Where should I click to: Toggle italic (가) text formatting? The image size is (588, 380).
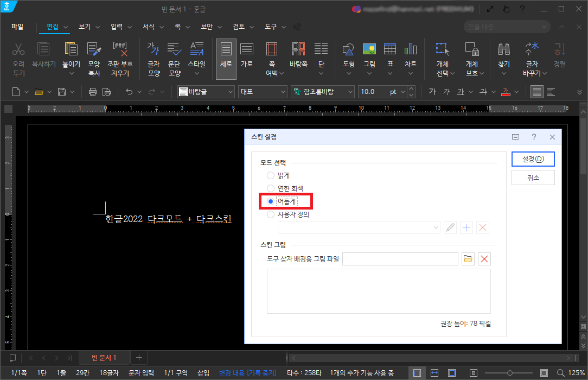pyautogui.click(x=446, y=92)
